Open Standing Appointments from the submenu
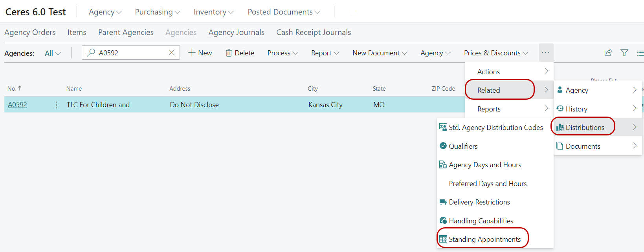 click(x=484, y=239)
